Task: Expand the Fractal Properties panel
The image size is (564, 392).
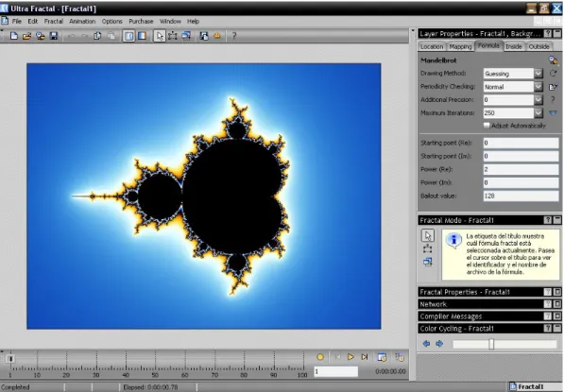Action: pyautogui.click(x=557, y=292)
